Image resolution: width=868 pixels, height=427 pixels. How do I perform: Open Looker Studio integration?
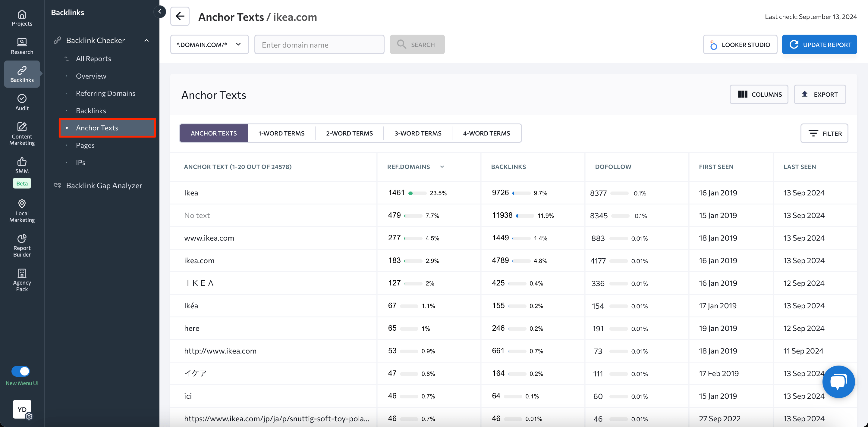coord(740,45)
